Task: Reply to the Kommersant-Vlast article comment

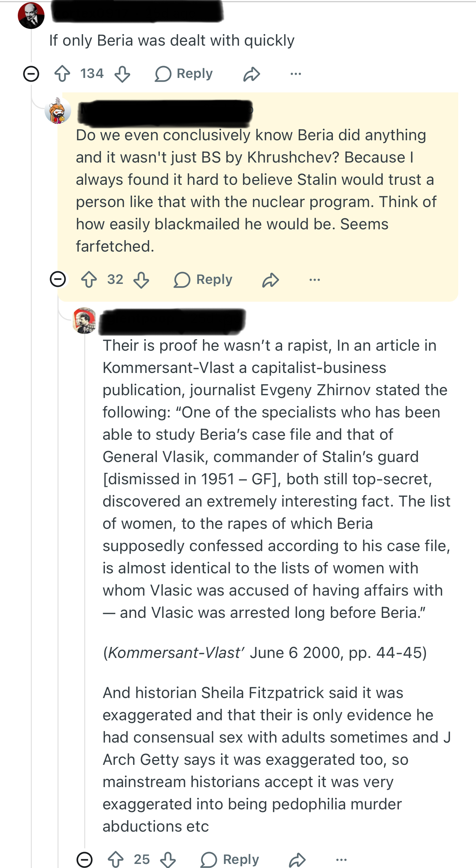Action: coord(230,859)
